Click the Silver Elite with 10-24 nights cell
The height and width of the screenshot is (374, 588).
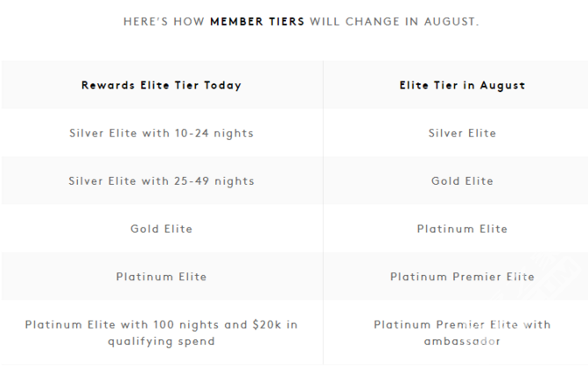162,133
